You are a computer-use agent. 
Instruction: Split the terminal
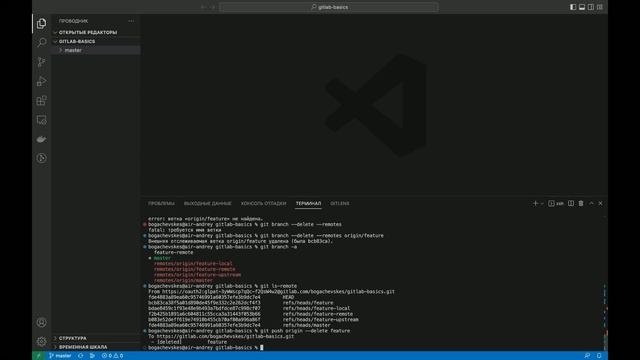tap(571, 203)
